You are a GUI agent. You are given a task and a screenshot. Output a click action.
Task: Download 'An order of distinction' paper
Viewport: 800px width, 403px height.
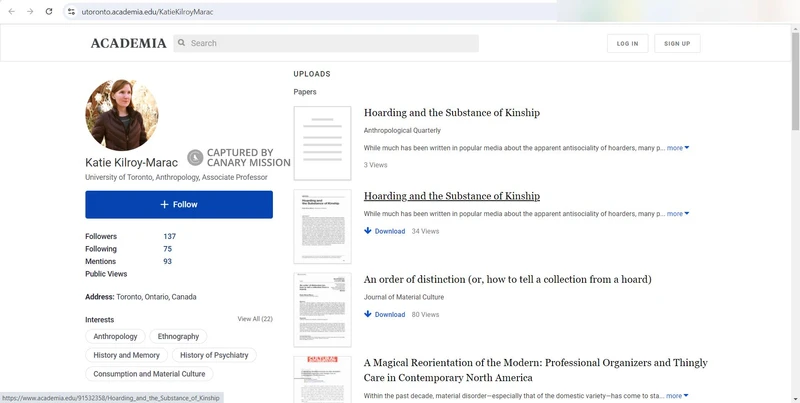[385, 314]
